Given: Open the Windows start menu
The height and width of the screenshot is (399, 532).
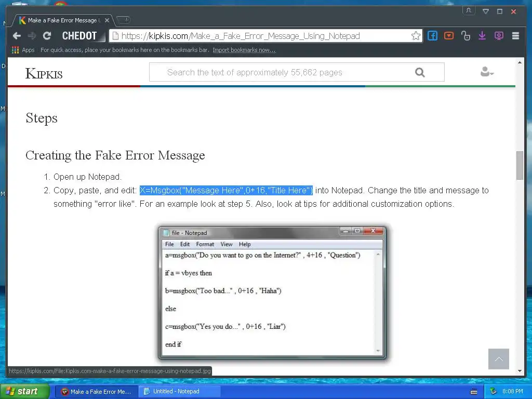Looking at the screenshot, I should pos(24,391).
